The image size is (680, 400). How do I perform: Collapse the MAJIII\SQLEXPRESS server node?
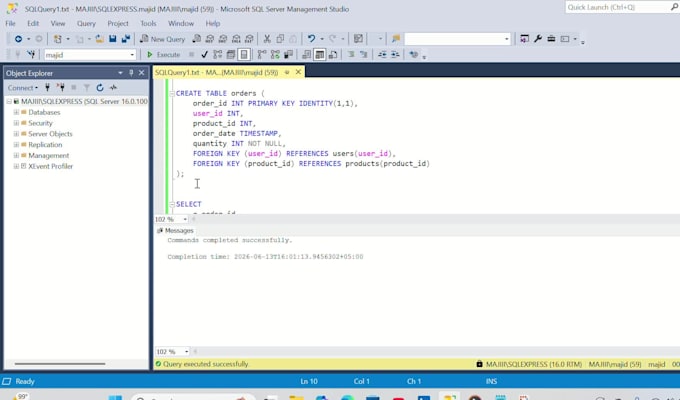pos(9,102)
